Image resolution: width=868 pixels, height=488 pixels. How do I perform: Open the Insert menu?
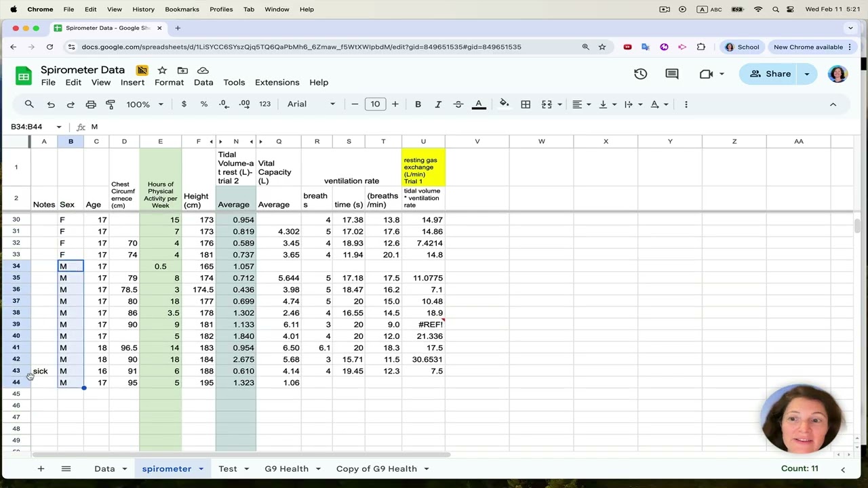(132, 82)
